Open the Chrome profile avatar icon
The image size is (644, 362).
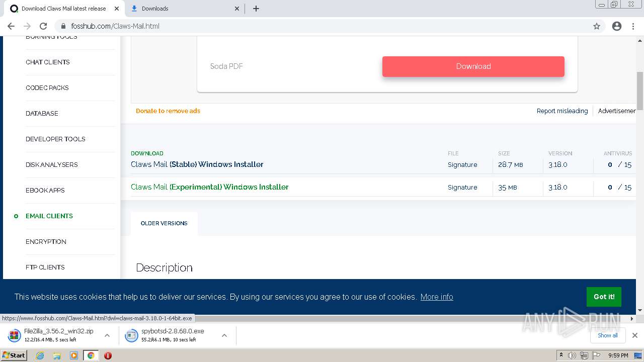(617, 26)
